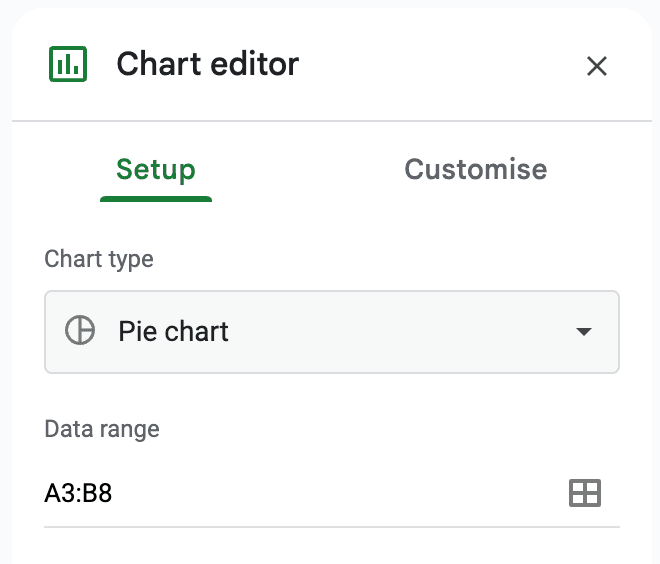
Task: Click the empty space right of A3:B8
Action: (x=330, y=492)
